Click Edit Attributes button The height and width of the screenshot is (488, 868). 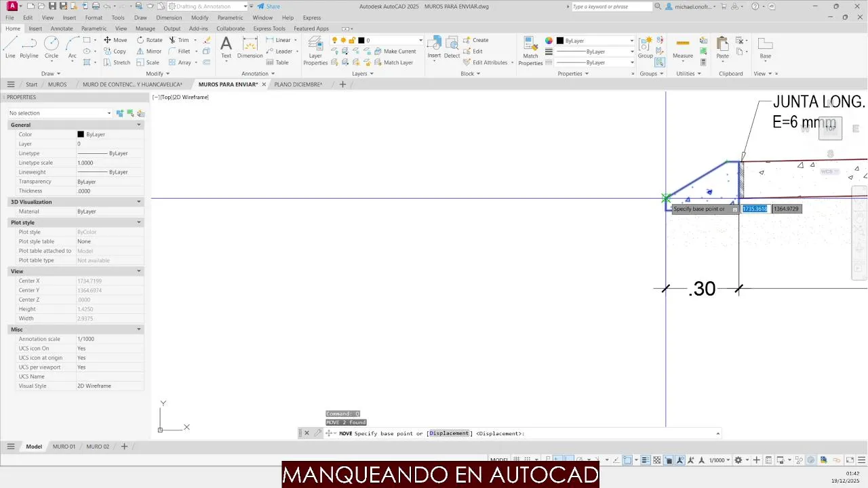click(x=486, y=62)
